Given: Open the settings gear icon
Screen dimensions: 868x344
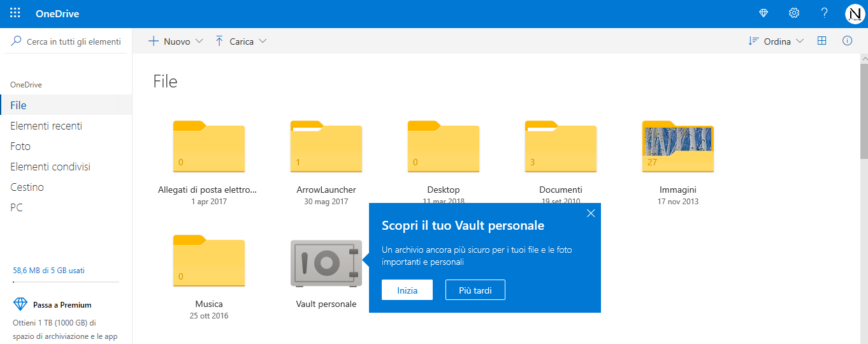Looking at the screenshot, I should [794, 13].
